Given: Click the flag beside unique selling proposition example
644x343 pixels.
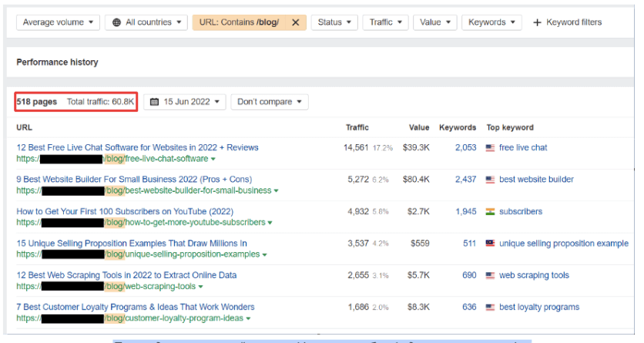Looking at the screenshot, I should coord(491,244).
